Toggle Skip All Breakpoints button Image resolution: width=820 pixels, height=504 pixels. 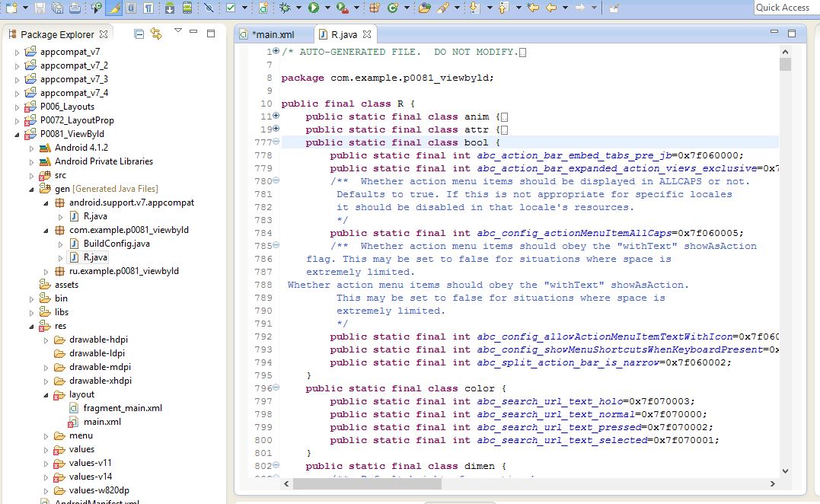pyautogui.click(x=209, y=8)
